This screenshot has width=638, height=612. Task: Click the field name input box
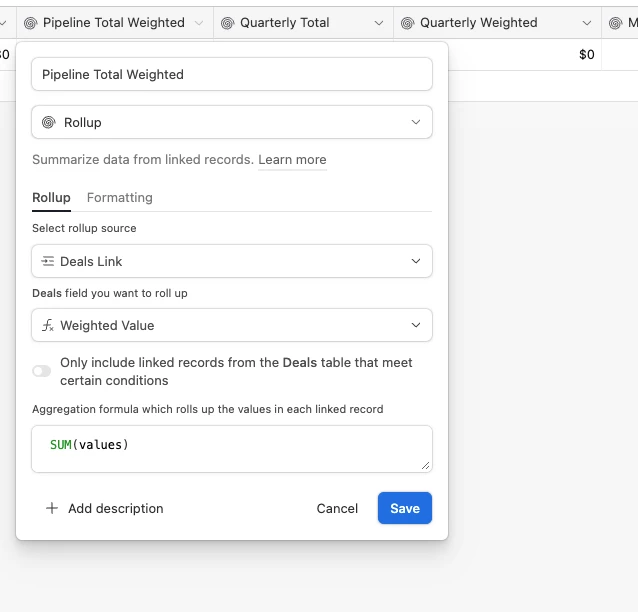[x=232, y=74]
